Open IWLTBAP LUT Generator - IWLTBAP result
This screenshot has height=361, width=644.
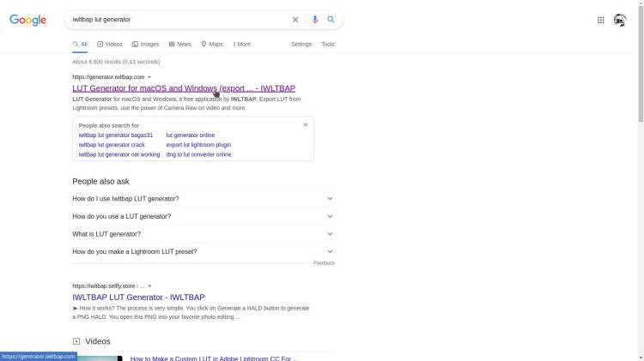coord(138,297)
